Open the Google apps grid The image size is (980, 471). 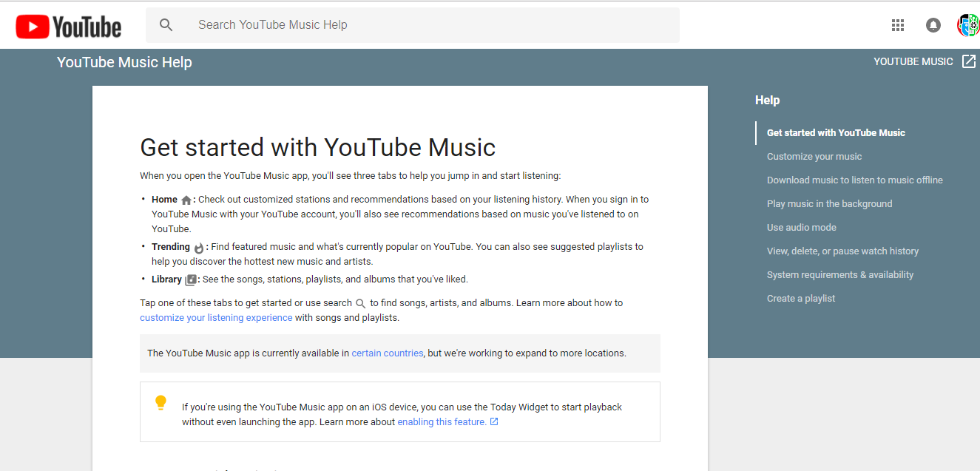pos(898,25)
